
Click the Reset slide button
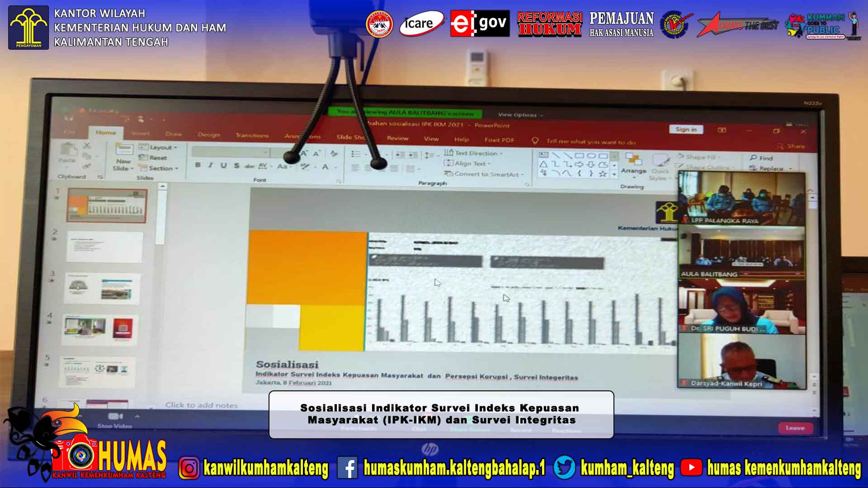point(153,158)
